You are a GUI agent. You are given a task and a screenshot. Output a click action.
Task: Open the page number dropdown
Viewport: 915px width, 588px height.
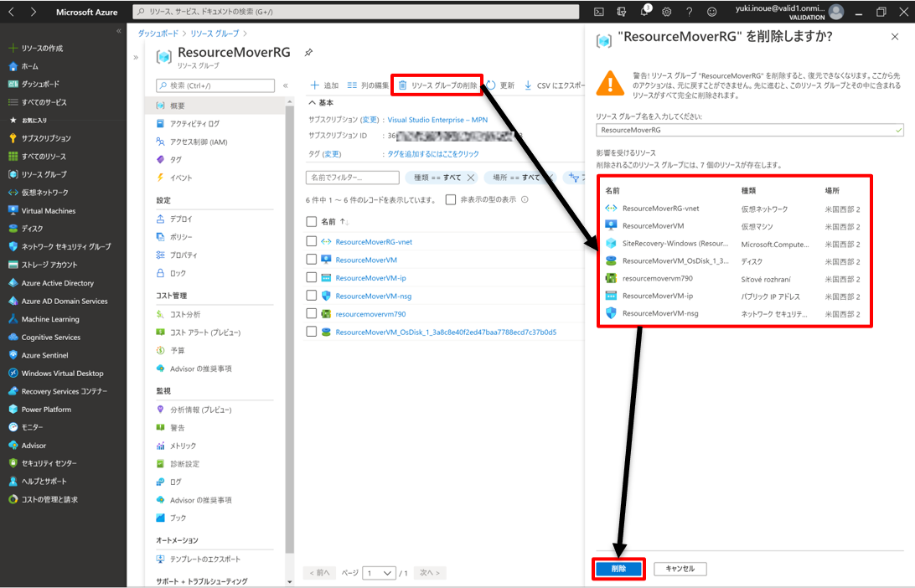pyautogui.click(x=380, y=573)
